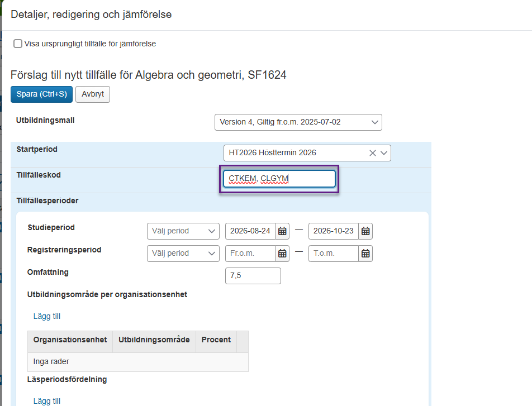Click the Studieperiod start date field 2026-08-24
The width and height of the screenshot is (532, 406).
click(250, 231)
